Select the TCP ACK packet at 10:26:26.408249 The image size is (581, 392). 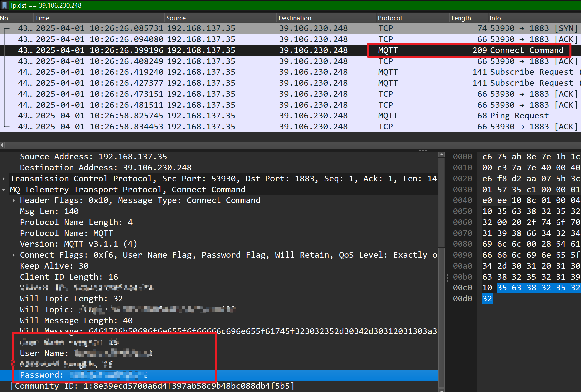coord(290,61)
